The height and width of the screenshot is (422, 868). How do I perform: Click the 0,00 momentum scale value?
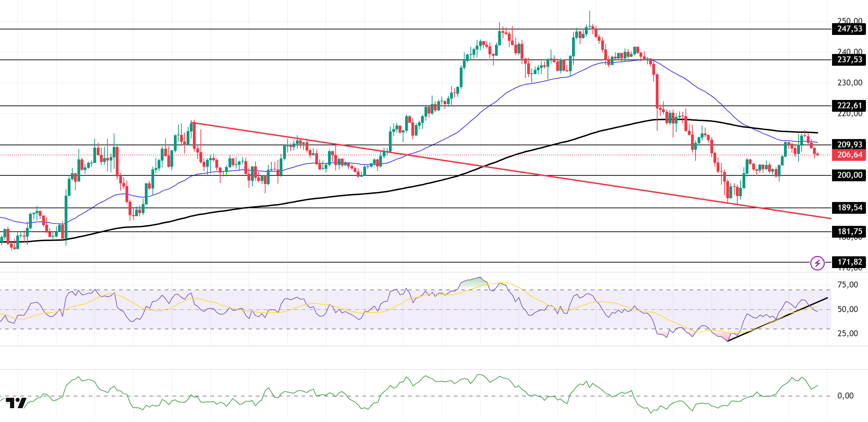click(x=846, y=396)
